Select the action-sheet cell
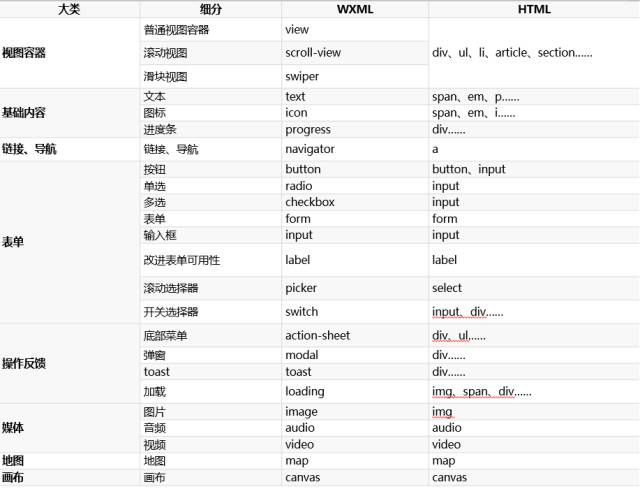Image resolution: width=640 pixels, height=489 pixels. pos(355,336)
